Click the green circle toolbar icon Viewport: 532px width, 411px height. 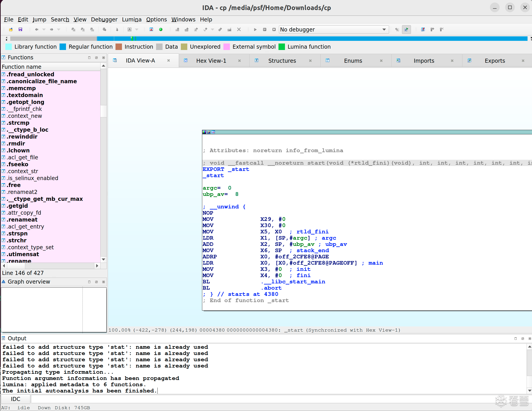[x=161, y=29]
